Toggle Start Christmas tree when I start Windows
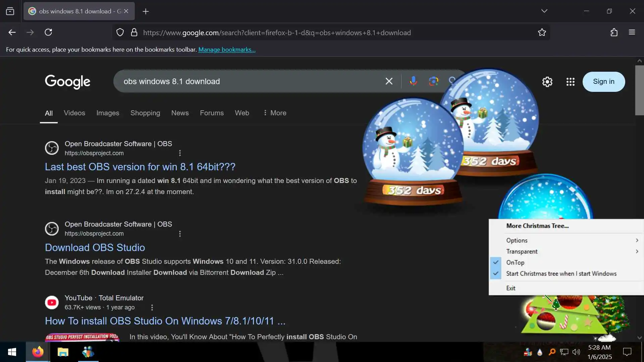644x362 pixels. pos(561,274)
